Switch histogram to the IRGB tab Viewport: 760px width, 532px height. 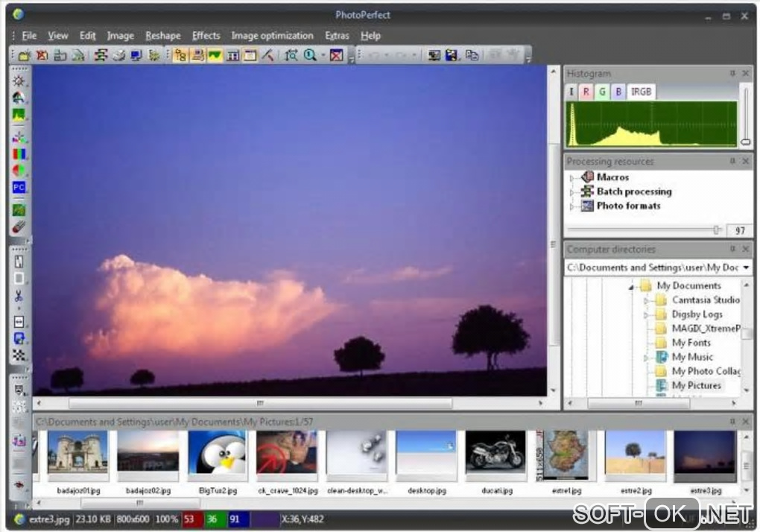(641, 92)
